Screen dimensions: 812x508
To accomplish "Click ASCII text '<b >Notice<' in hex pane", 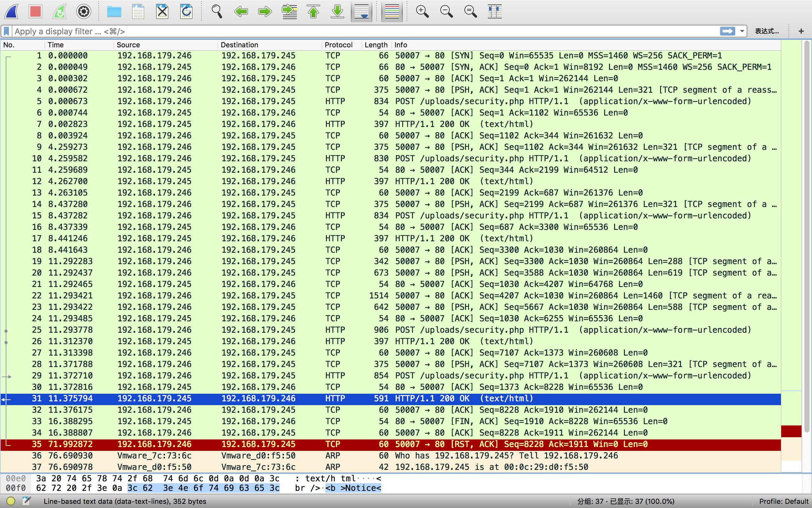I will click(353, 488).
